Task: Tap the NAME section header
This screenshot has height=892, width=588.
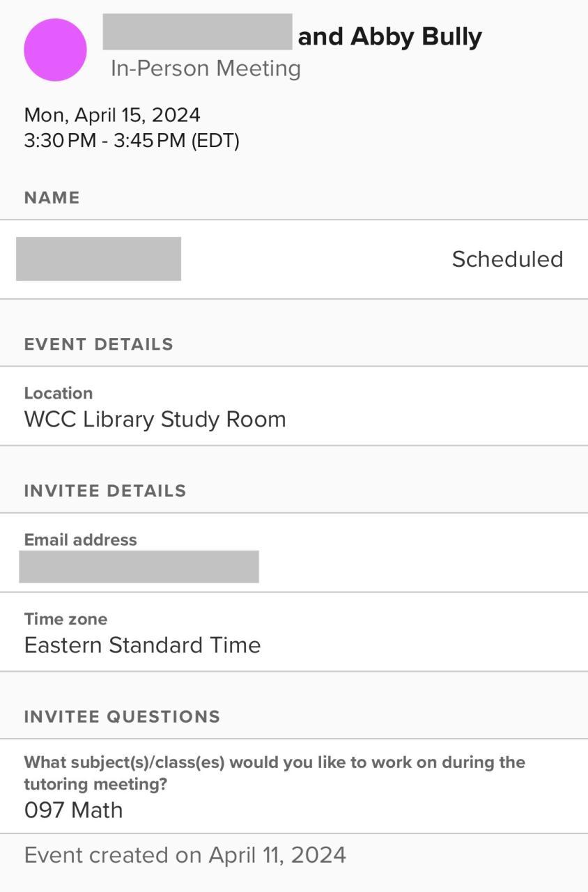Action: [52, 198]
